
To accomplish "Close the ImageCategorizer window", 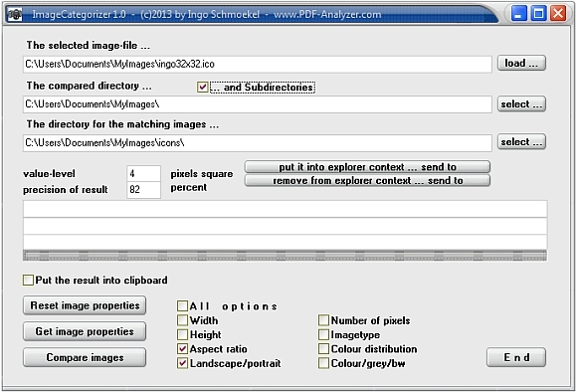I will [x=558, y=14].
